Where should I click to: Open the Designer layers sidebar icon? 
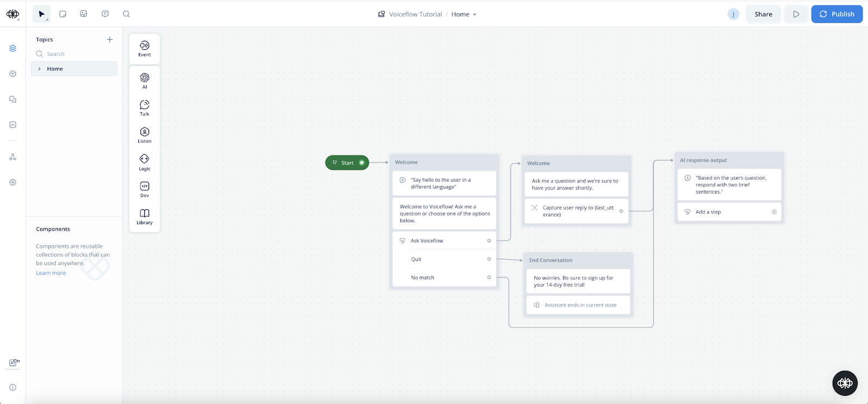[13, 48]
